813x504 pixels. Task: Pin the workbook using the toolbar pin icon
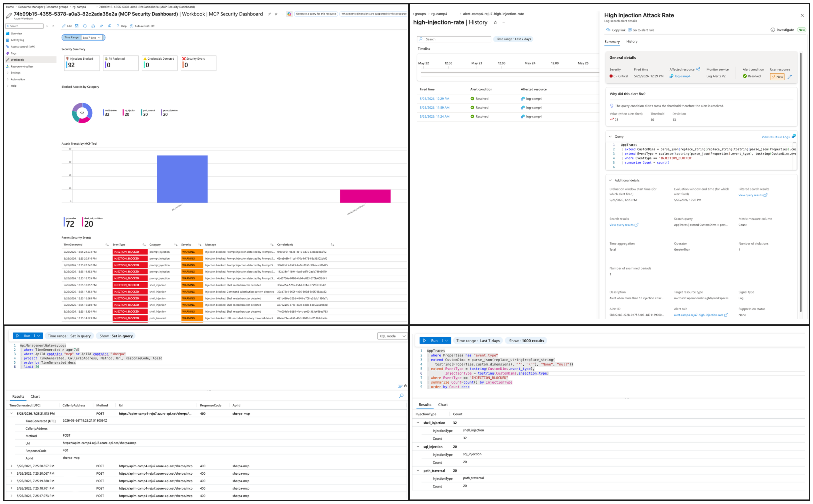point(101,26)
